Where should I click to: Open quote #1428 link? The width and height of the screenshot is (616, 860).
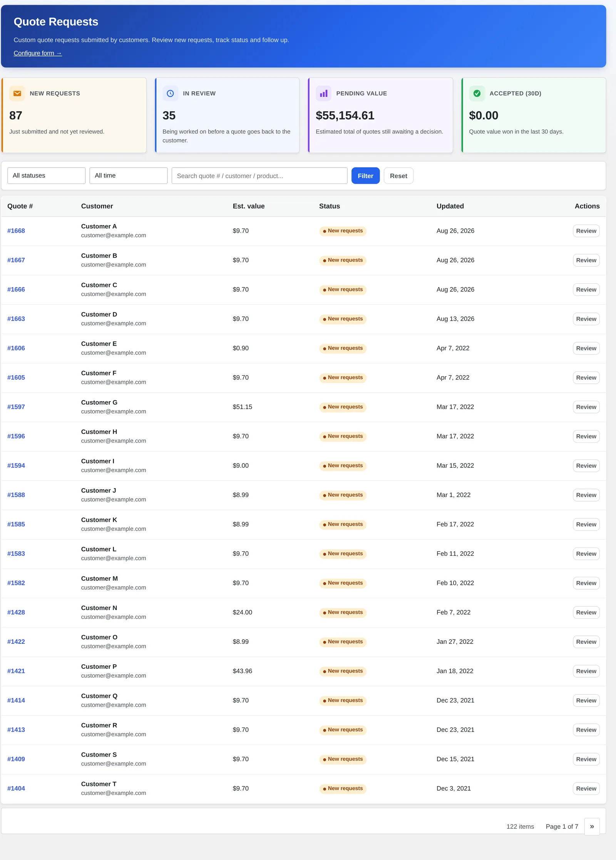click(x=16, y=612)
